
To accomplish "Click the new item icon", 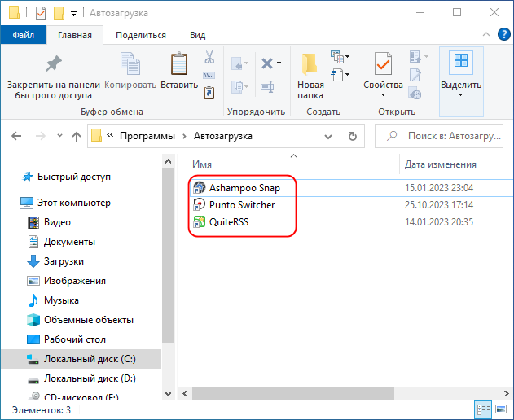I will pyautogui.click(x=336, y=56).
